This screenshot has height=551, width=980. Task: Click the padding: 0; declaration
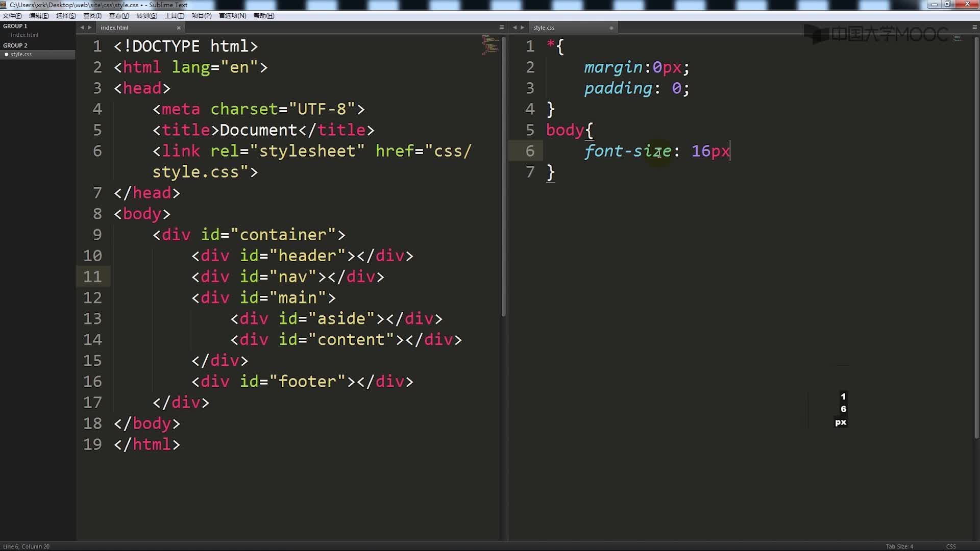tap(637, 88)
